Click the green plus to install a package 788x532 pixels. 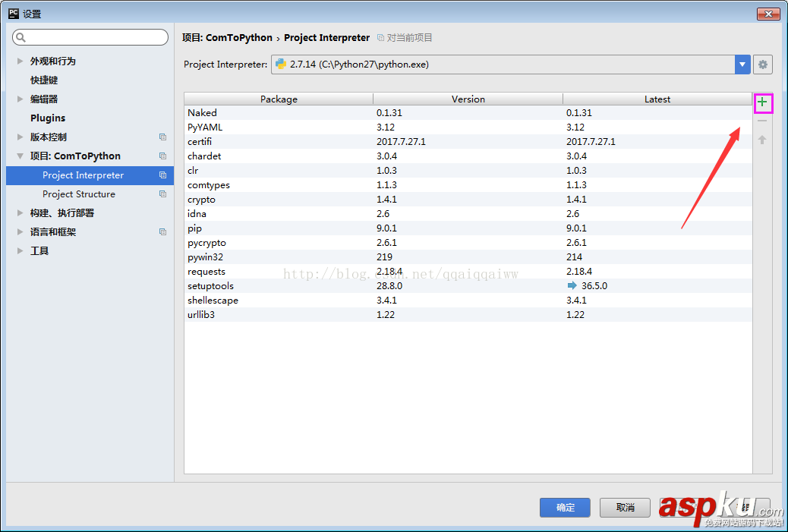point(762,102)
